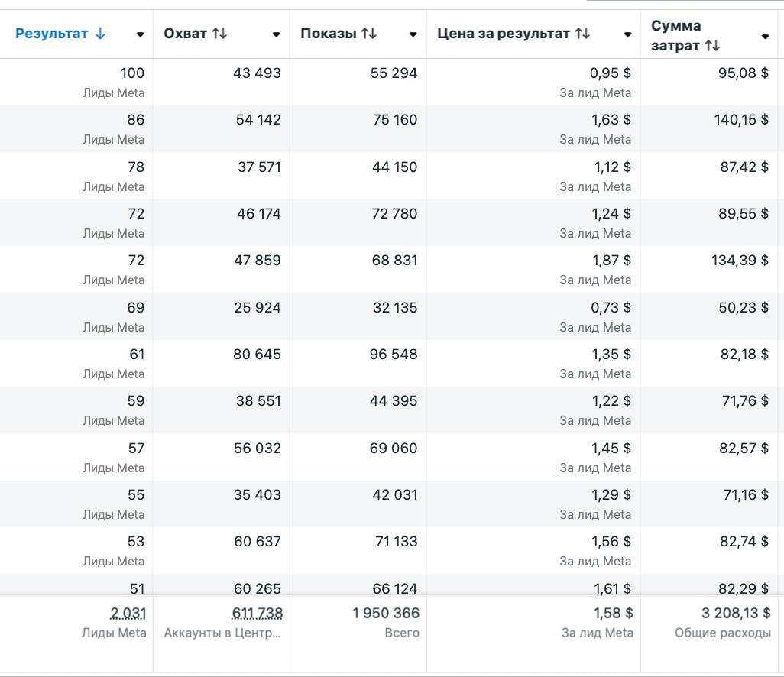Click total spend 3 208,13 $

coord(736,613)
